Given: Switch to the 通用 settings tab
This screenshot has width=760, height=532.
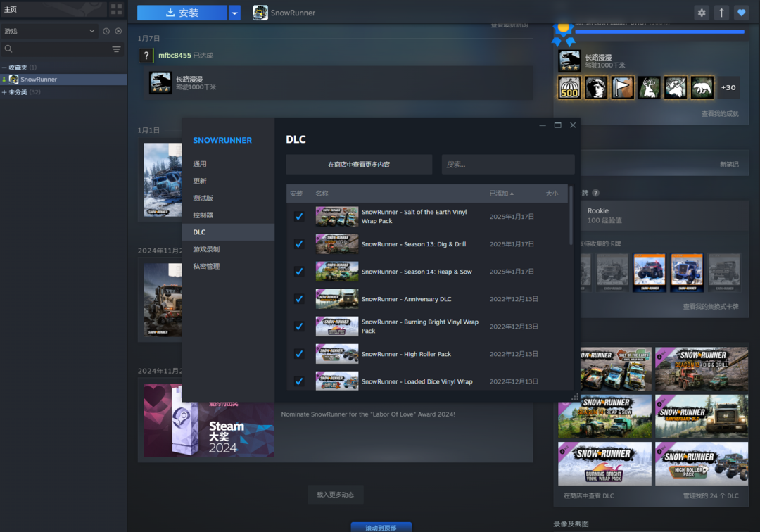Looking at the screenshot, I should click(200, 164).
